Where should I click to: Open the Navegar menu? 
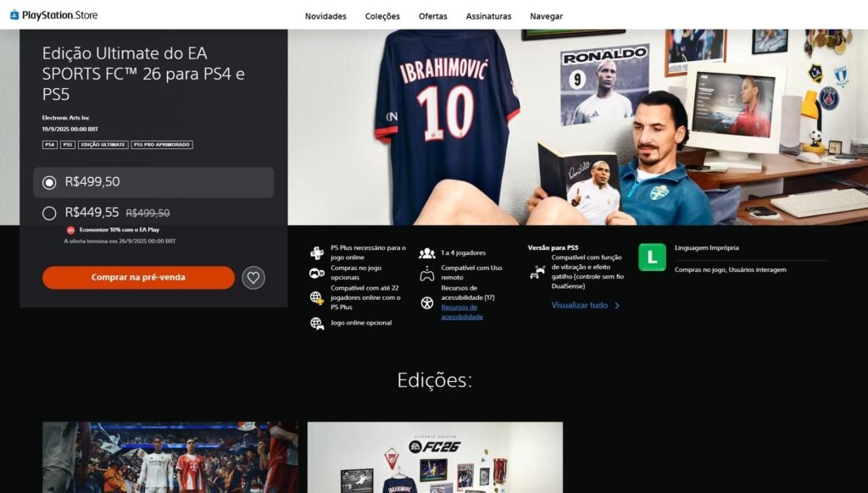[546, 16]
